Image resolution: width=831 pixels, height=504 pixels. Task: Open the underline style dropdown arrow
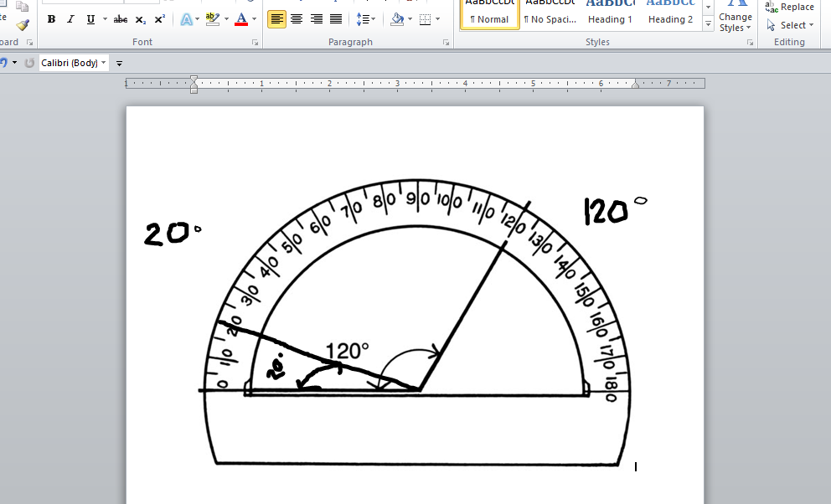pos(105,19)
